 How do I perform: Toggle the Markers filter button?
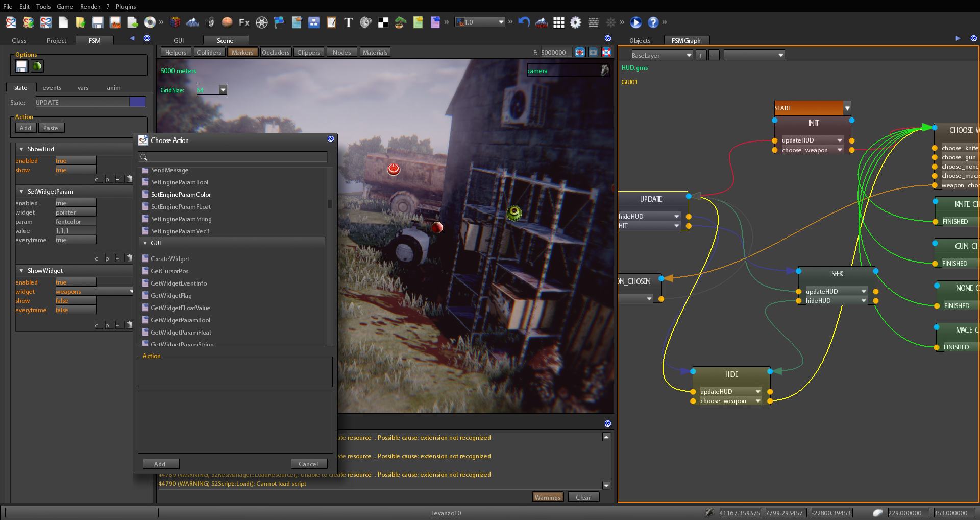[242, 52]
